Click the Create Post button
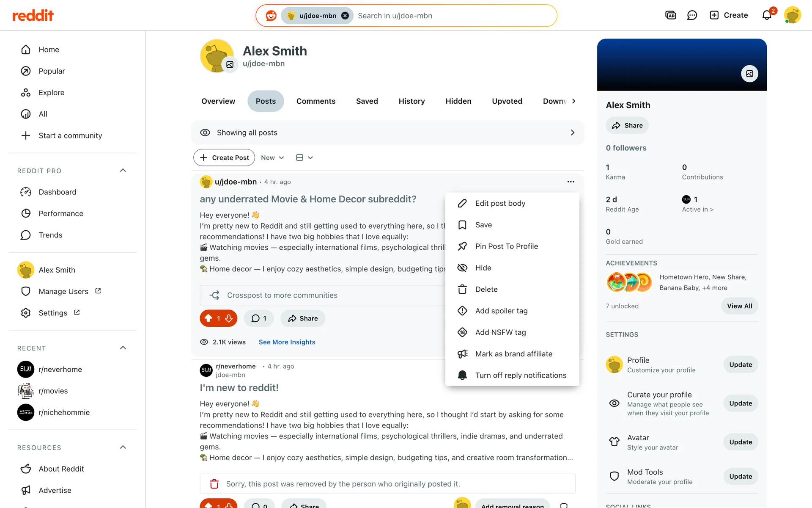The width and height of the screenshot is (812, 508). [224, 157]
